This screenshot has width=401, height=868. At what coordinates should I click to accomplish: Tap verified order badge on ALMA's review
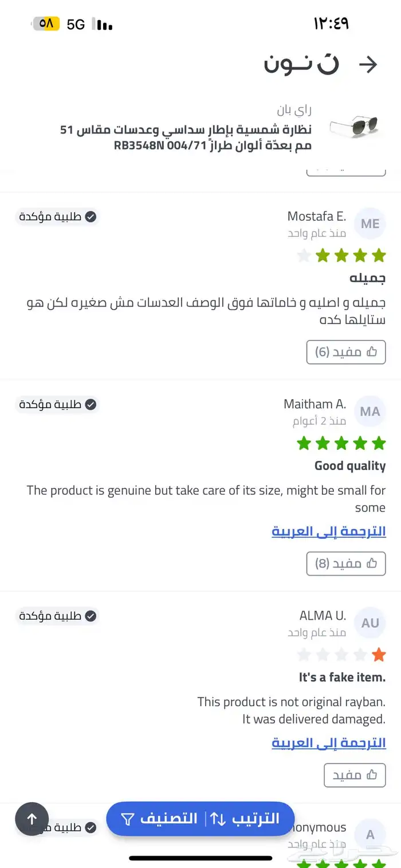pyautogui.click(x=57, y=616)
